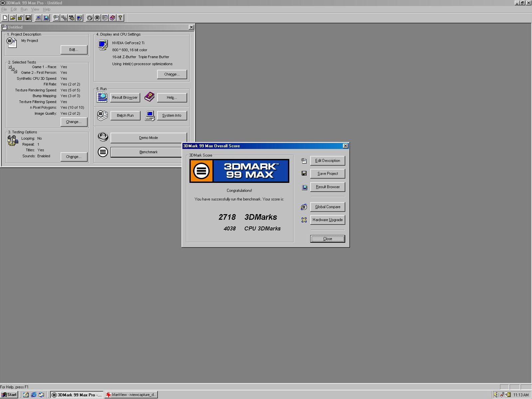Click the Demo Mode ring icon
The image size is (532, 399).
[x=103, y=137]
